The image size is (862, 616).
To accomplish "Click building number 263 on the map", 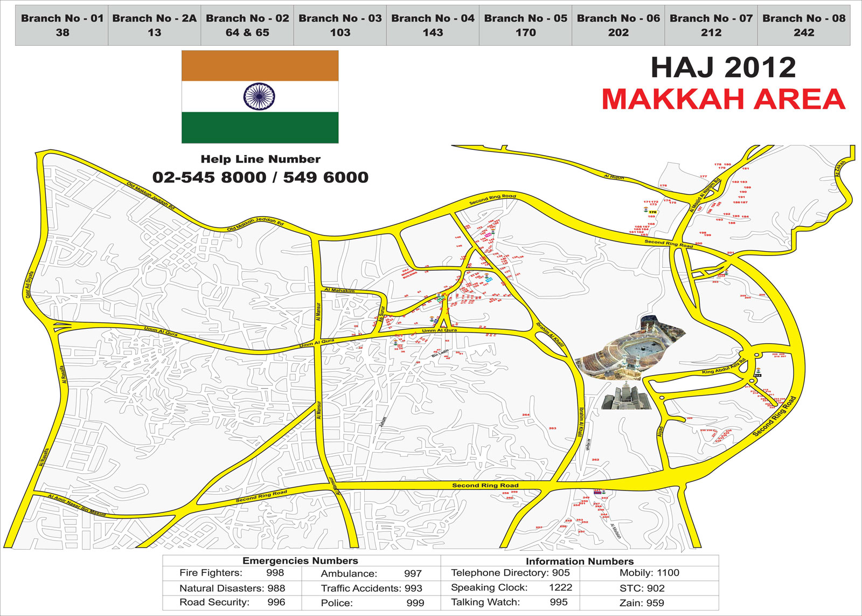I will pos(552,428).
